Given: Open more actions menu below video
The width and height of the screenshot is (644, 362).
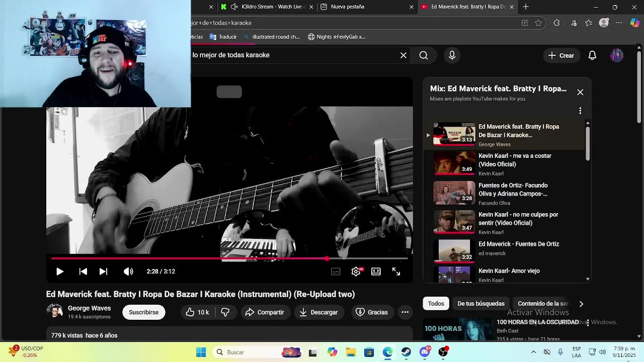Looking at the screenshot, I should pos(405,312).
